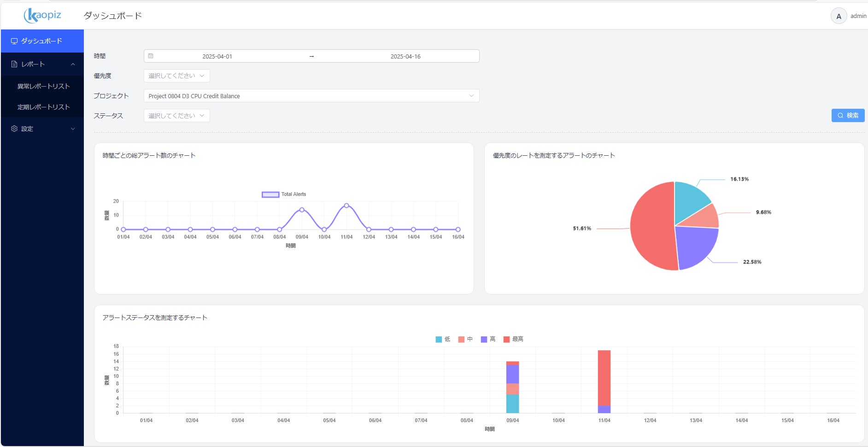Click the calendar icon in date range
The height and width of the screenshot is (447, 868).
pos(151,56)
